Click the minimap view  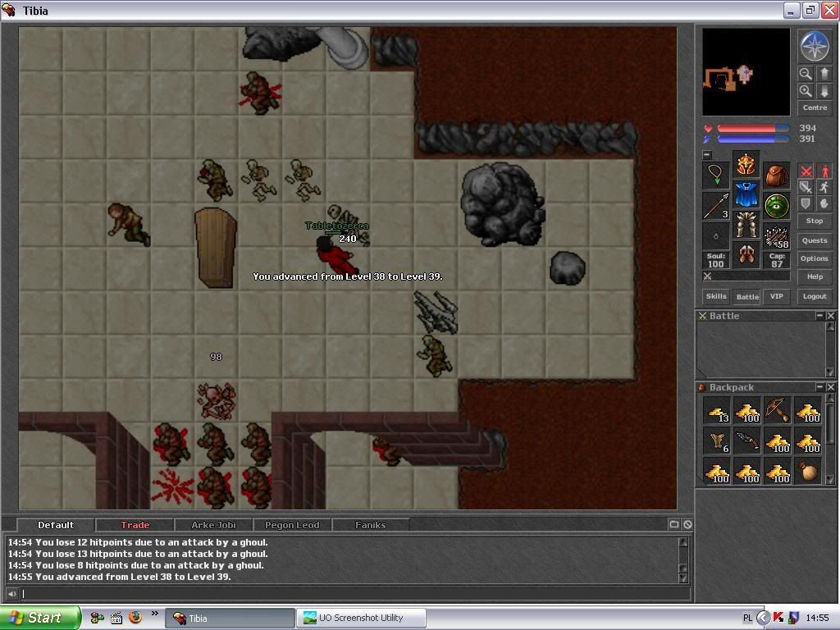[x=746, y=72]
